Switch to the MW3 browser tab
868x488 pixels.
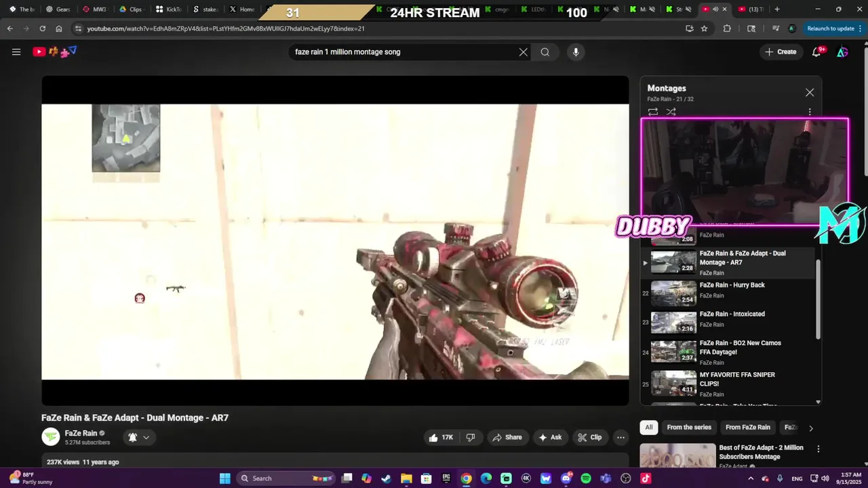click(x=94, y=9)
